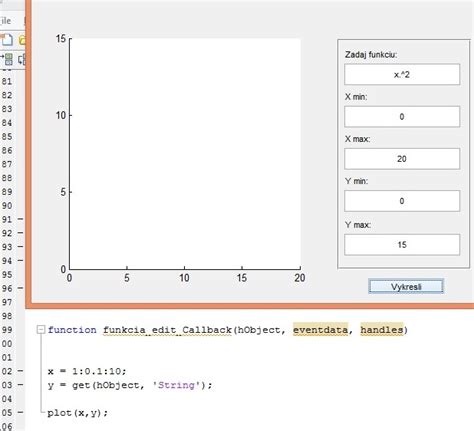Focus the Y max field showing 15

(x=402, y=245)
